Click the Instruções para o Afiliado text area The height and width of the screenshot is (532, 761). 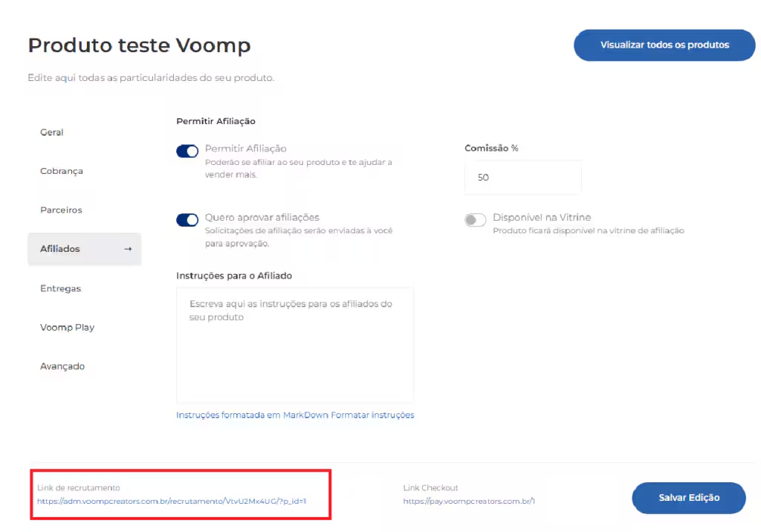[x=295, y=345]
